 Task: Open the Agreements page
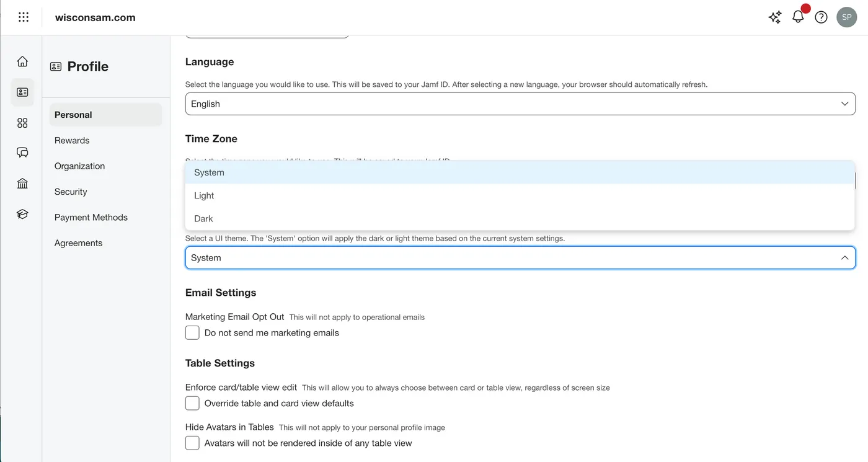(79, 243)
